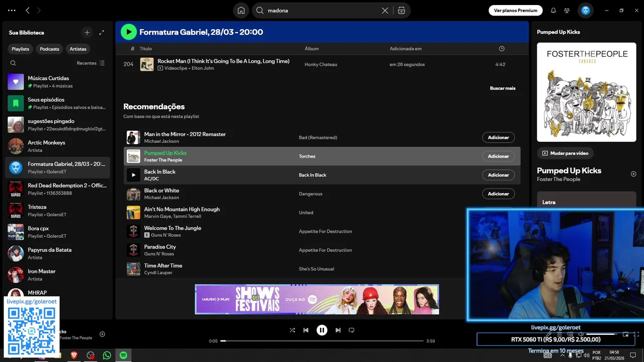Screen dimensions: 644x362
Task: Sort by the Título column header
Action: 146,49
